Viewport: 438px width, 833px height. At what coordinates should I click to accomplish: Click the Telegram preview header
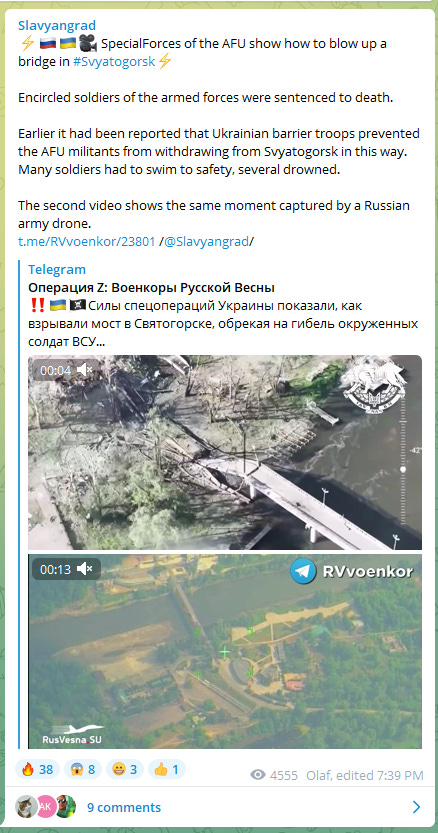click(x=57, y=269)
